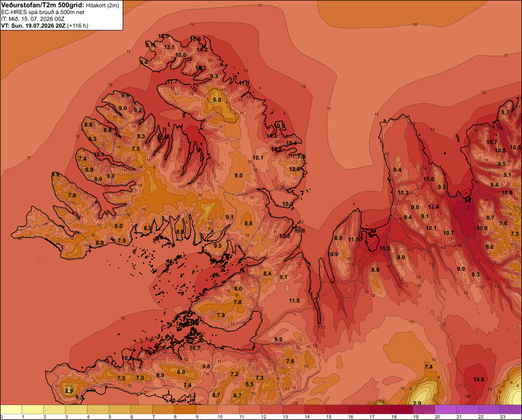Select the 15.0 temperature label

(429, 179)
